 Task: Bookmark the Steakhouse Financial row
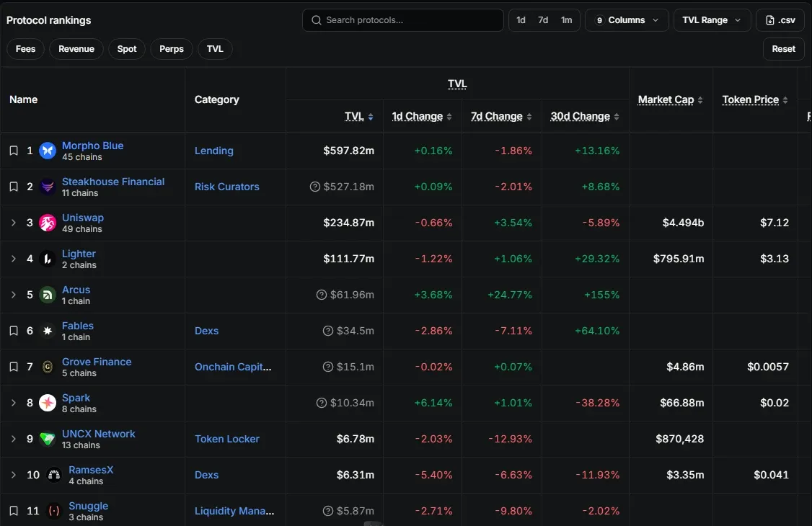tap(14, 187)
